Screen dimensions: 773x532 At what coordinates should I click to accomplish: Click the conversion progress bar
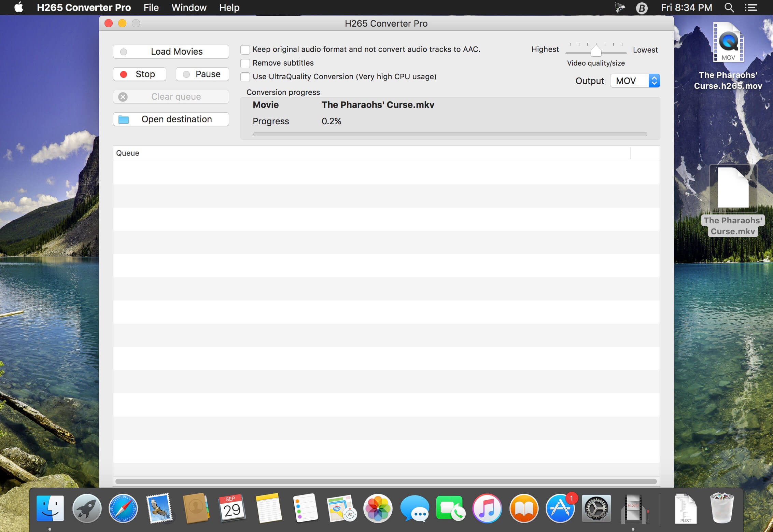point(450,134)
